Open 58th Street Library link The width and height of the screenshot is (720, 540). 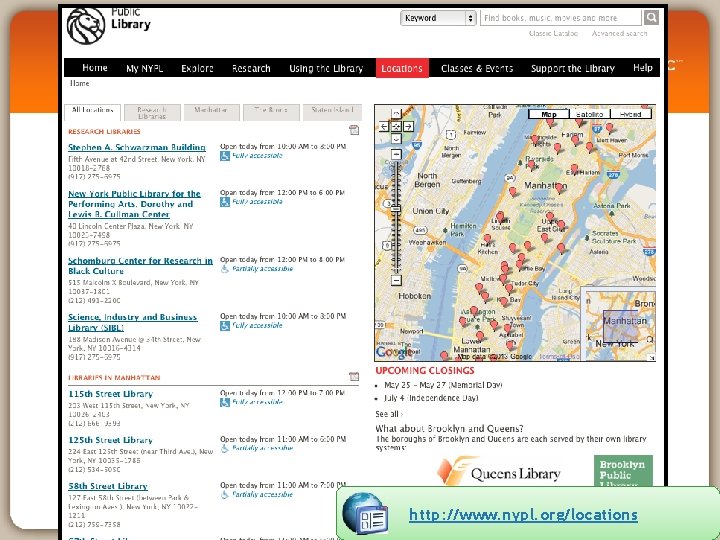coord(108,486)
